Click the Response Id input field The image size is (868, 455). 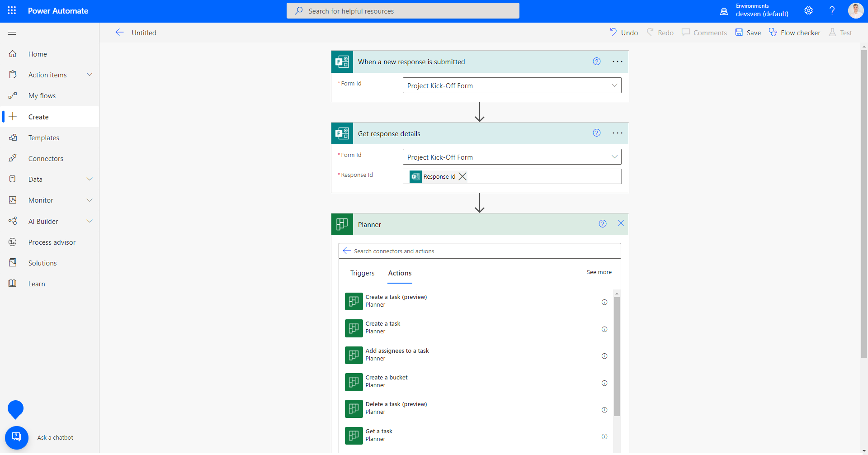pos(512,176)
